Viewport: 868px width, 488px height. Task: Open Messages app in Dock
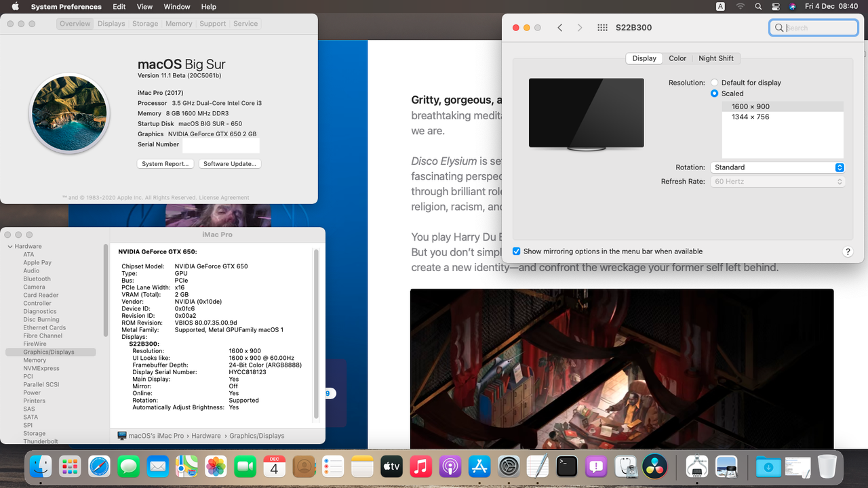click(128, 466)
